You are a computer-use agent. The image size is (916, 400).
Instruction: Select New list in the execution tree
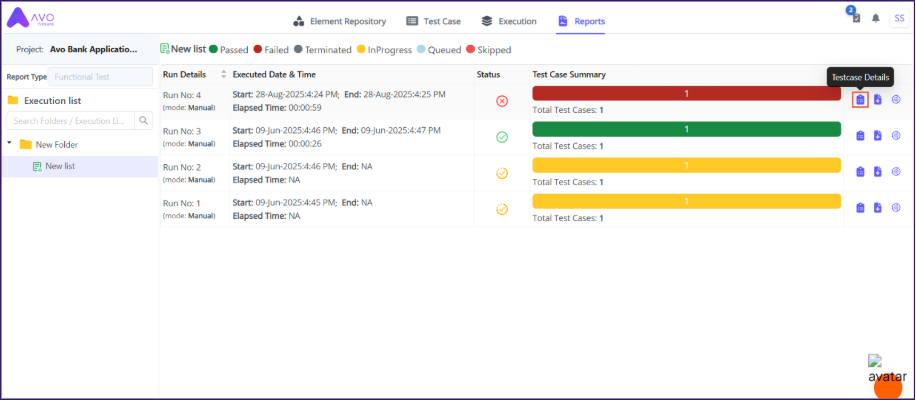pos(59,166)
